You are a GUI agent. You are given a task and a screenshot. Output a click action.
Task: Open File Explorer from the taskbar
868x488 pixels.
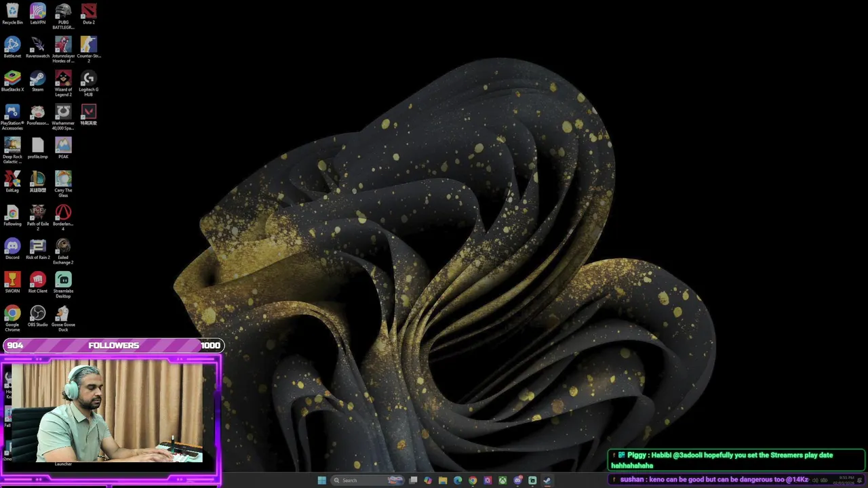click(x=443, y=481)
